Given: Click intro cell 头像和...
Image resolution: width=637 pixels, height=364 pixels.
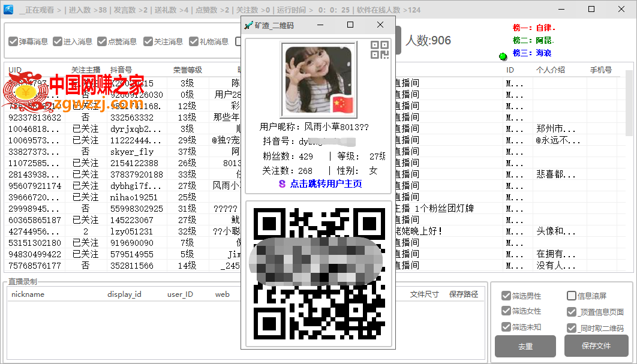Looking at the screenshot, I should [x=556, y=231].
